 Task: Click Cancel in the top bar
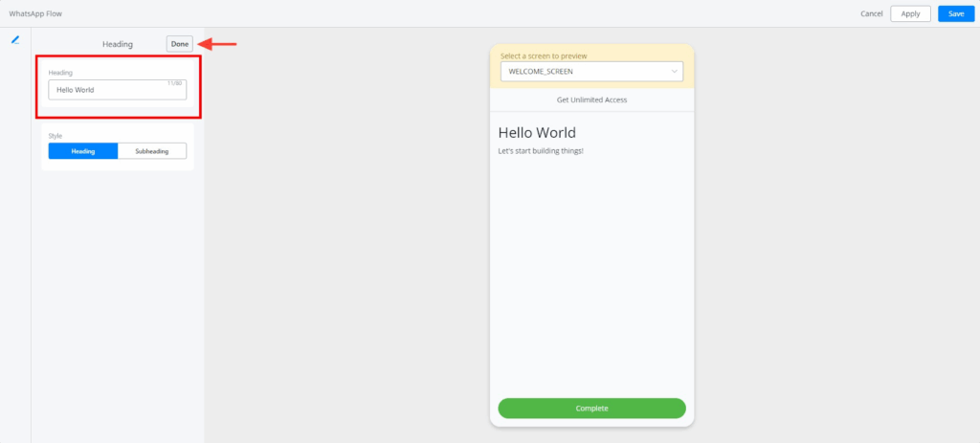(871, 13)
